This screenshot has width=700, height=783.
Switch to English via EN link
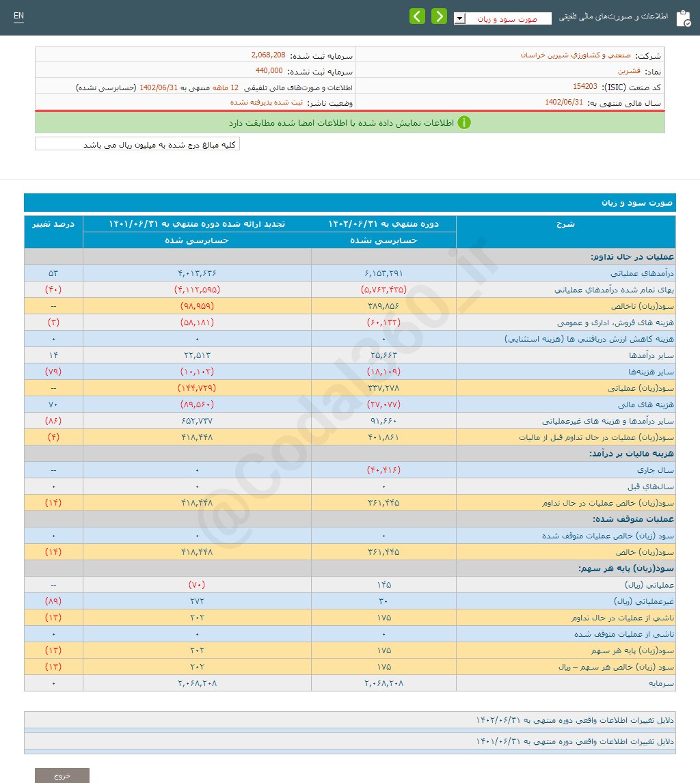(x=18, y=15)
